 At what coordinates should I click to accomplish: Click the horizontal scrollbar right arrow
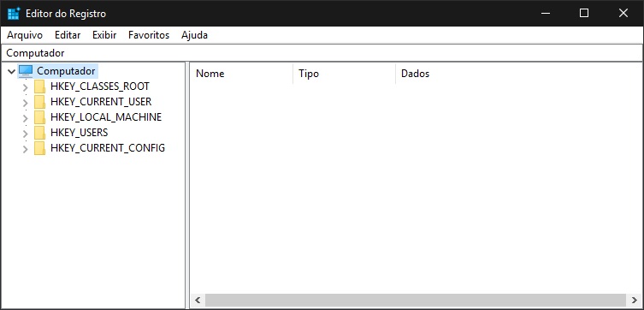pyautogui.click(x=633, y=300)
